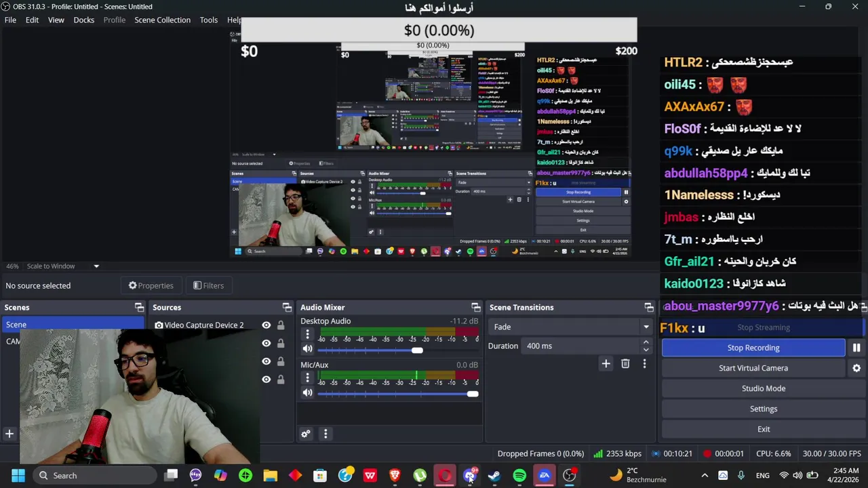
Task: Show hidden system tray icons with the chevron
Action: coord(705,475)
